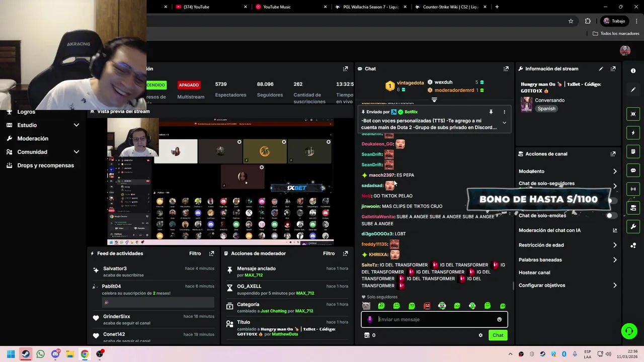Image resolution: width=644 pixels, height=362 pixels.
Task: Open Todos los marcadores bookmarks folder
Action: (x=616, y=34)
